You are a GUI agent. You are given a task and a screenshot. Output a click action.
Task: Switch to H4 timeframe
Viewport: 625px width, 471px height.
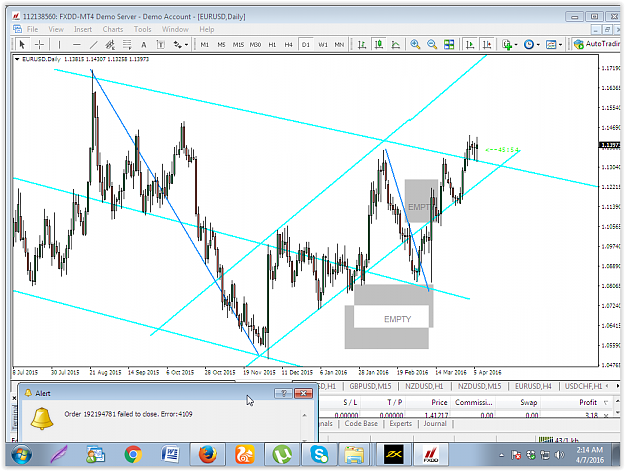click(289, 45)
